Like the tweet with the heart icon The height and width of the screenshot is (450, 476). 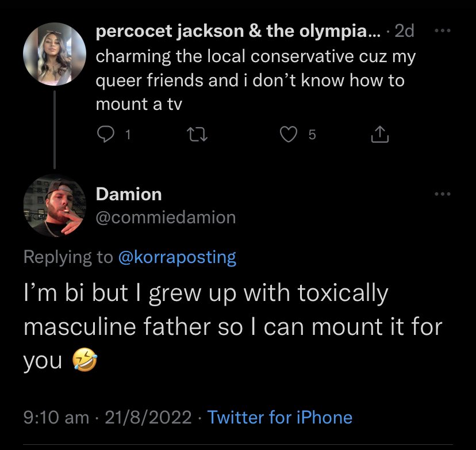coord(289,135)
